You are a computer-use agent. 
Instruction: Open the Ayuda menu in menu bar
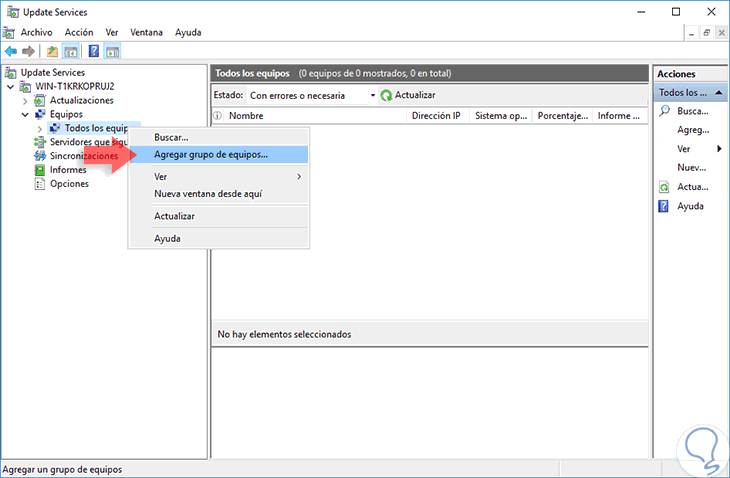pos(188,33)
